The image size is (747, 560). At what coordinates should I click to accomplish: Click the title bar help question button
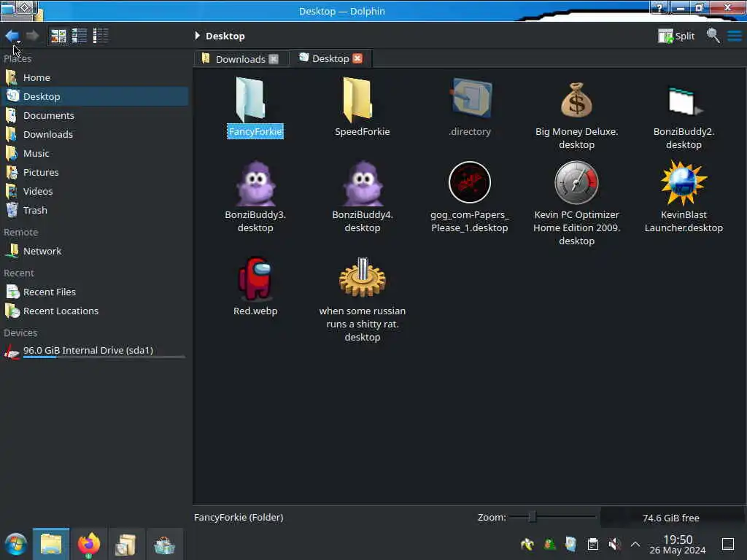[659, 7]
